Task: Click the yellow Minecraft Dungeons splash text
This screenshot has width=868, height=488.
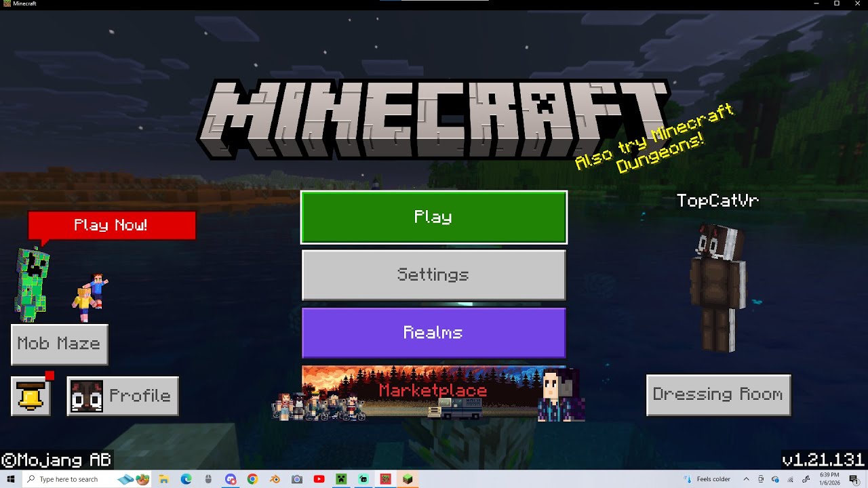Action: tap(654, 138)
